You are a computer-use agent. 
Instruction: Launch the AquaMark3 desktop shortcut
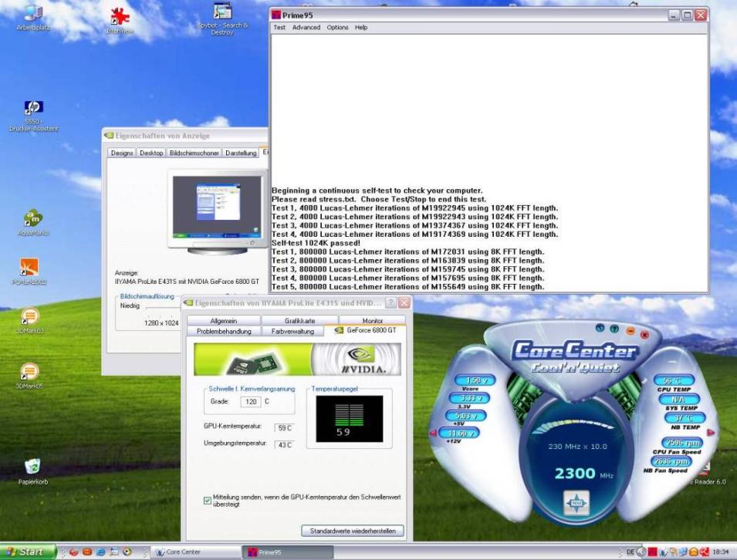[33, 222]
